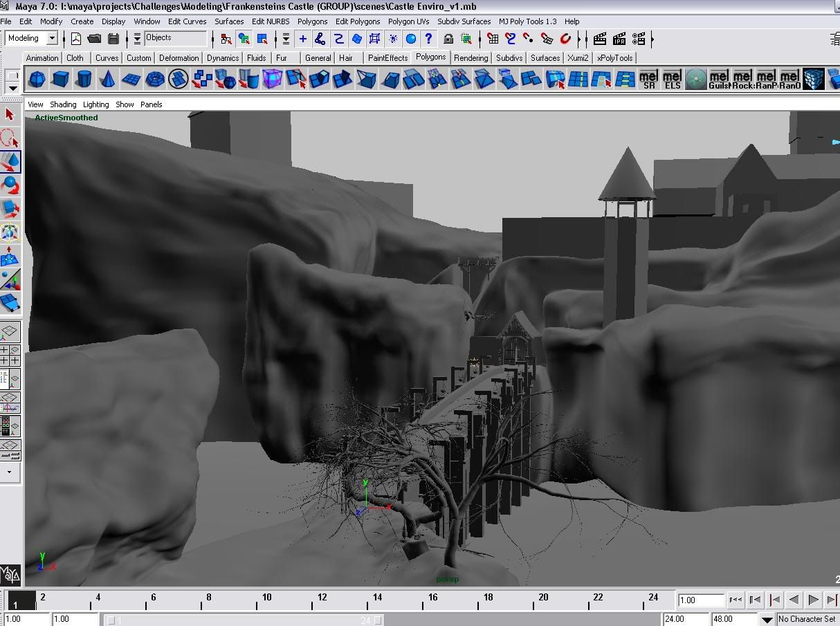Viewport: 840px width, 626px height.
Task: Choose the Lasso selection tool
Action: [10, 138]
